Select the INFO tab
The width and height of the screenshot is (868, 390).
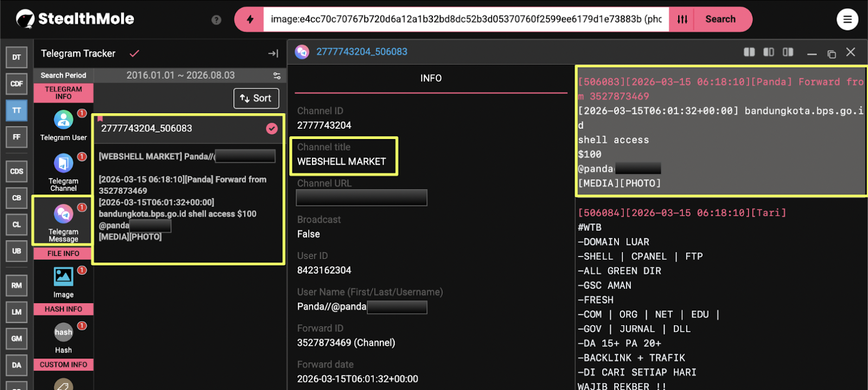tap(431, 78)
